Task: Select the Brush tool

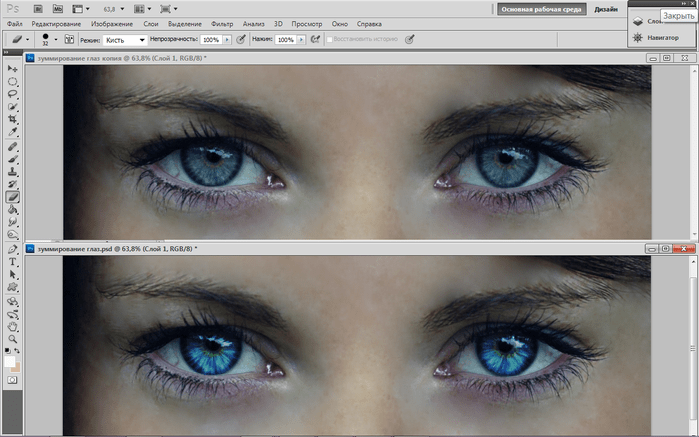Action: click(x=12, y=159)
